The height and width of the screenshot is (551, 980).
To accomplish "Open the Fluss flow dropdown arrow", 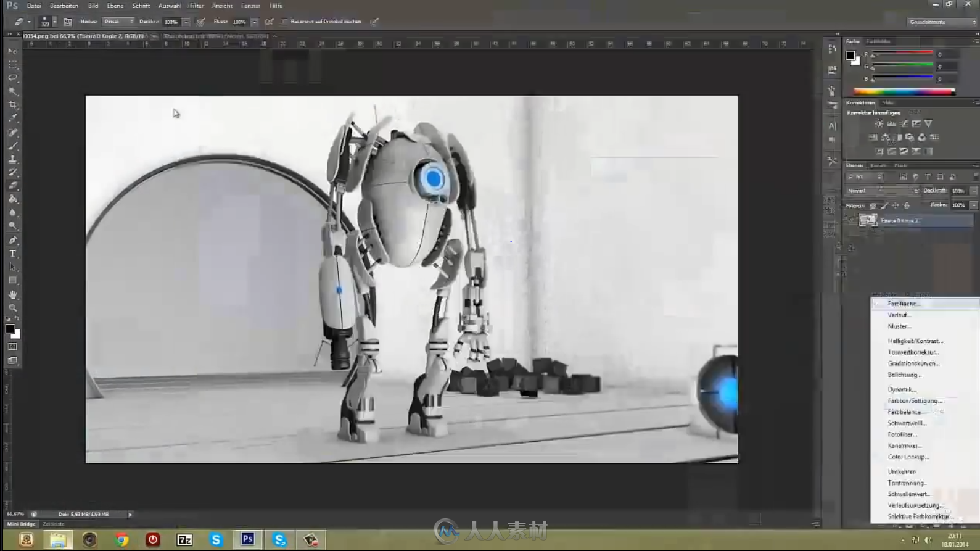I will (254, 22).
